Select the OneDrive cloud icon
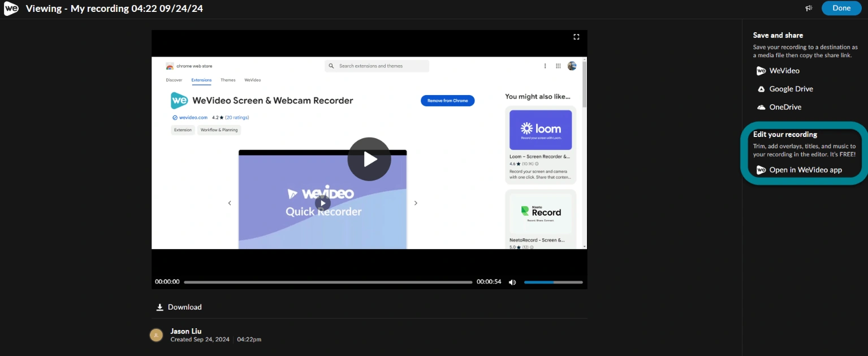Image resolution: width=868 pixels, height=356 pixels. tap(761, 107)
